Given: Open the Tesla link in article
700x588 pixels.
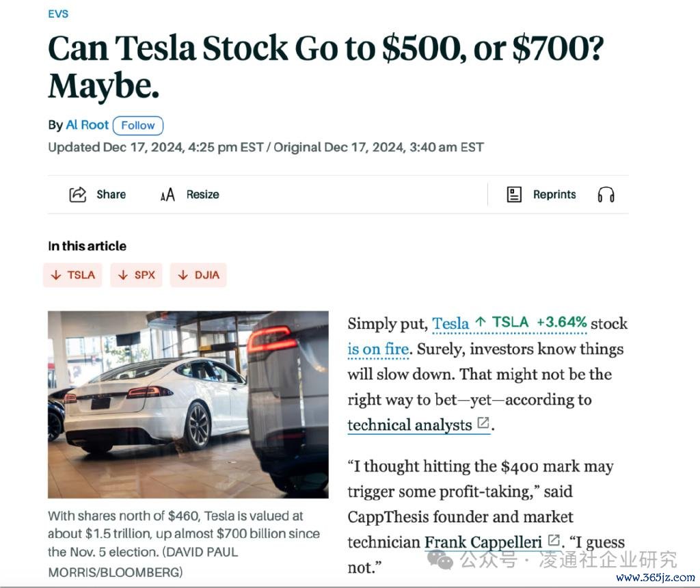Looking at the screenshot, I should point(450,323).
